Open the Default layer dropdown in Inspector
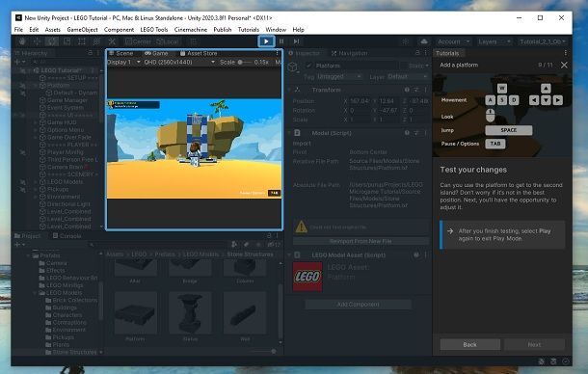 (x=407, y=76)
